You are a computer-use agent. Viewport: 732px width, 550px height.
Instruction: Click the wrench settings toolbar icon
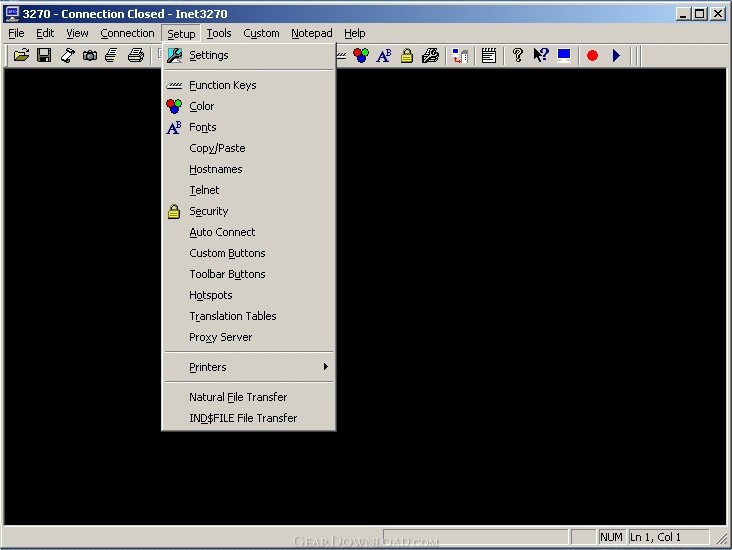(x=430, y=56)
